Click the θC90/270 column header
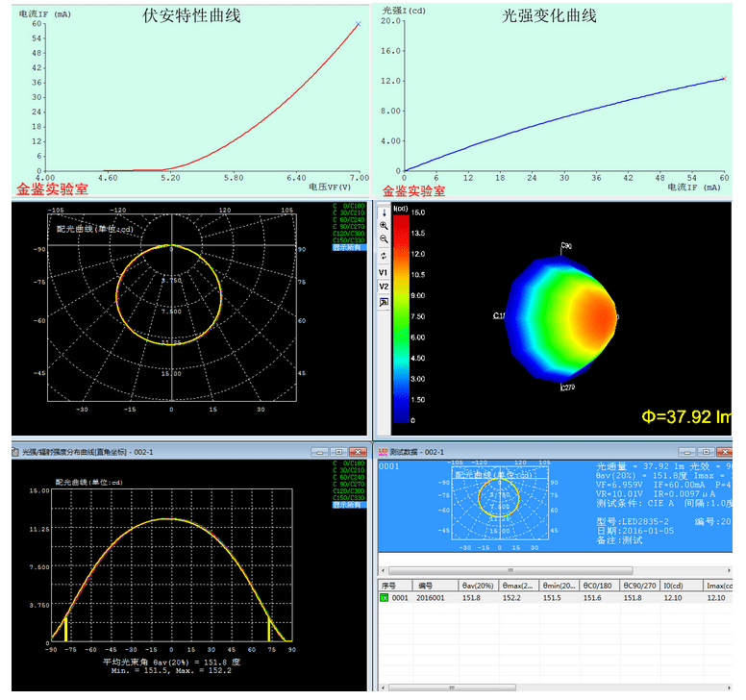Viewport: 746px width, 700px height. (640, 586)
